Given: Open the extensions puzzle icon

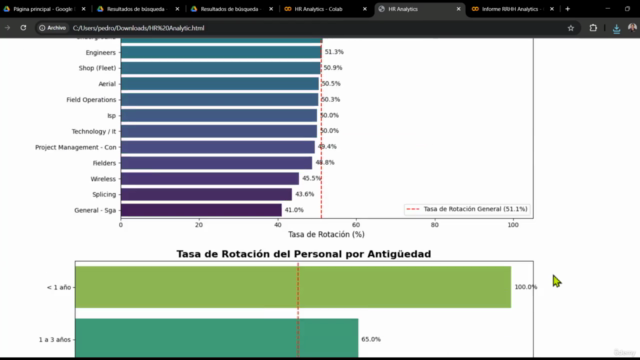Looking at the screenshot, I should 593,28.
